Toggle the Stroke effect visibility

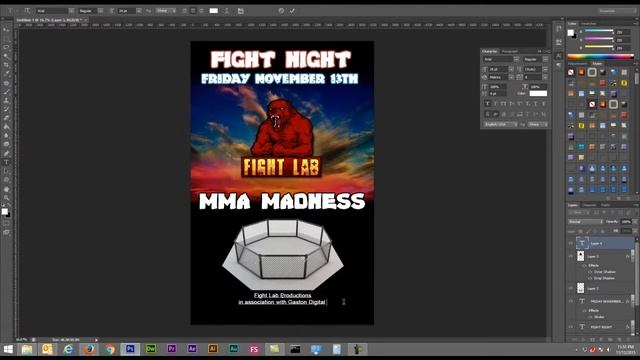click(590, 317)
